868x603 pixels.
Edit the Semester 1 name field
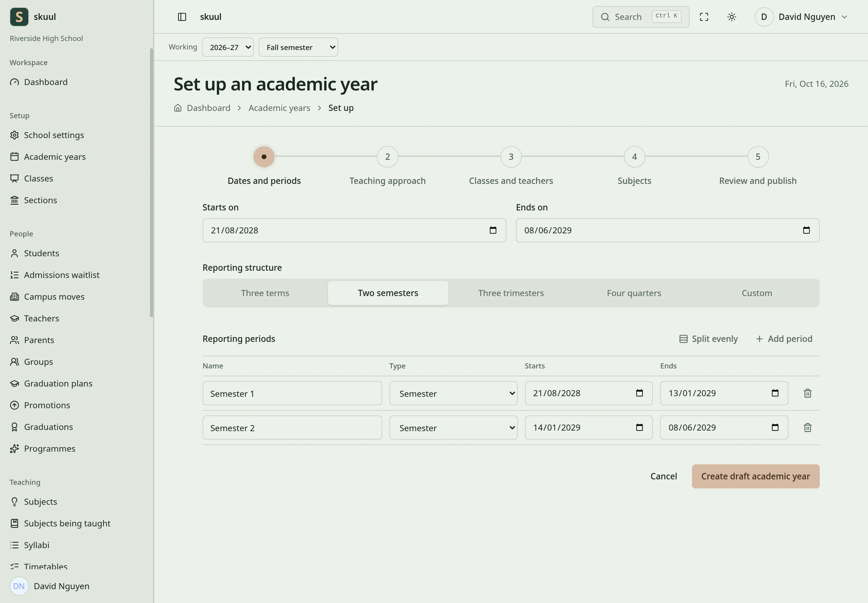point(292,393)
